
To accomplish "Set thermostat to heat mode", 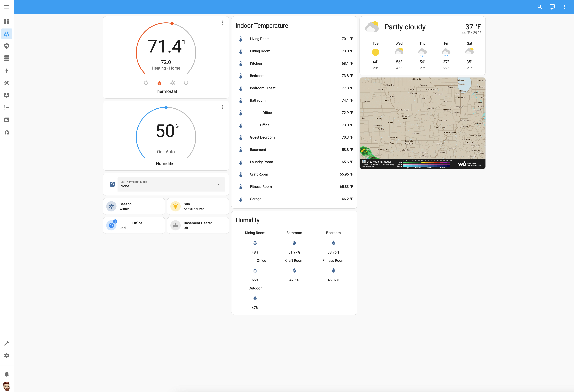I will [159, 83].
